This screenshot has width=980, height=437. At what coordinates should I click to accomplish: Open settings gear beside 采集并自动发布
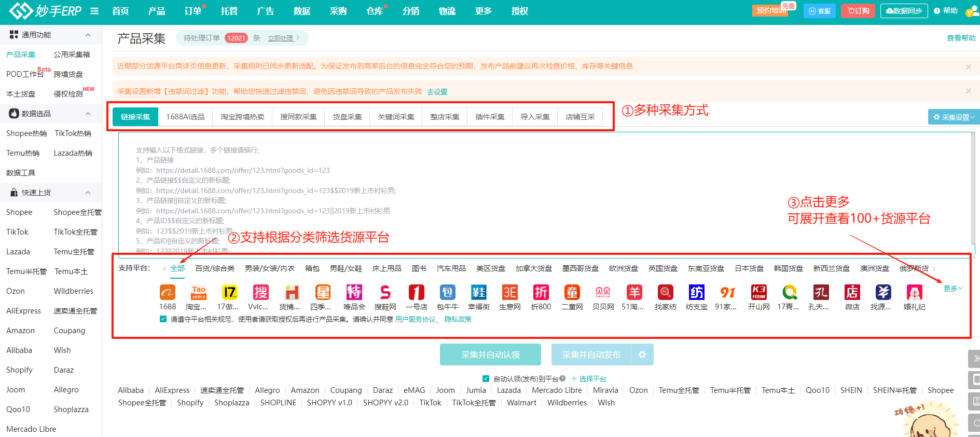click(642, 354)
